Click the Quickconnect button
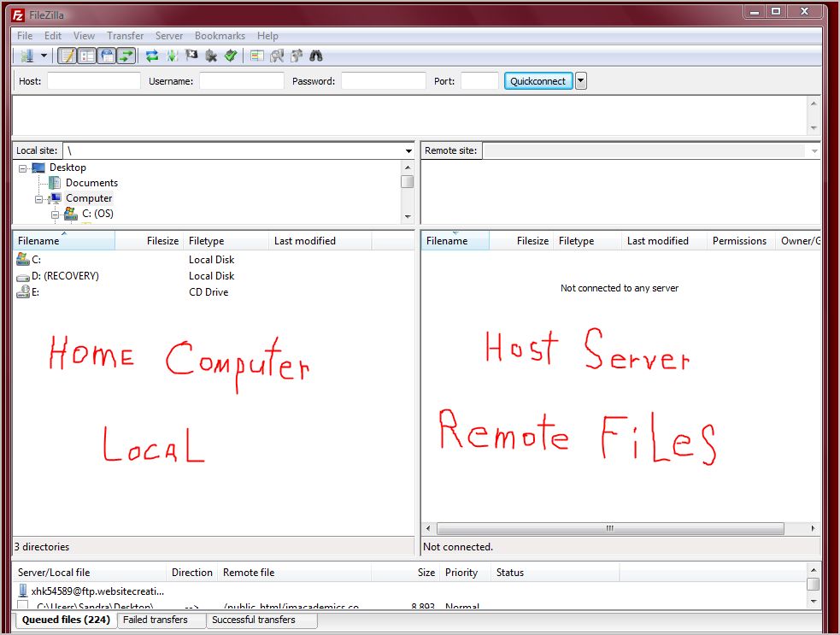Screen dimensions: 840x635 click(x=537, y=81)
